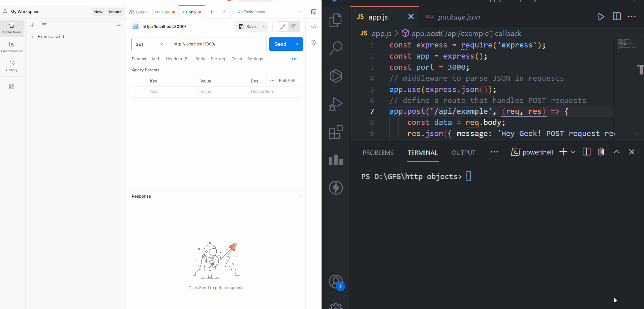Show more panel tabs ellipsis
Screen dimensions: 644x309
click(x=494, y=152)
